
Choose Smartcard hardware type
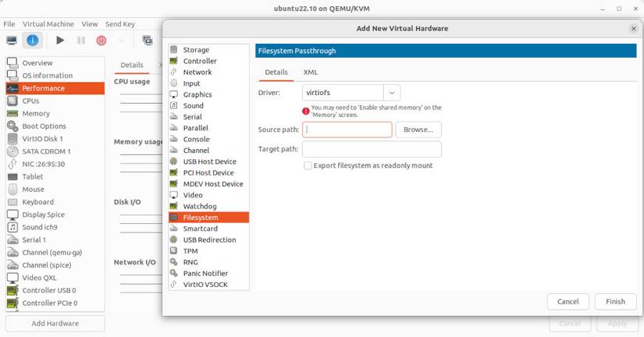(208, 229)
